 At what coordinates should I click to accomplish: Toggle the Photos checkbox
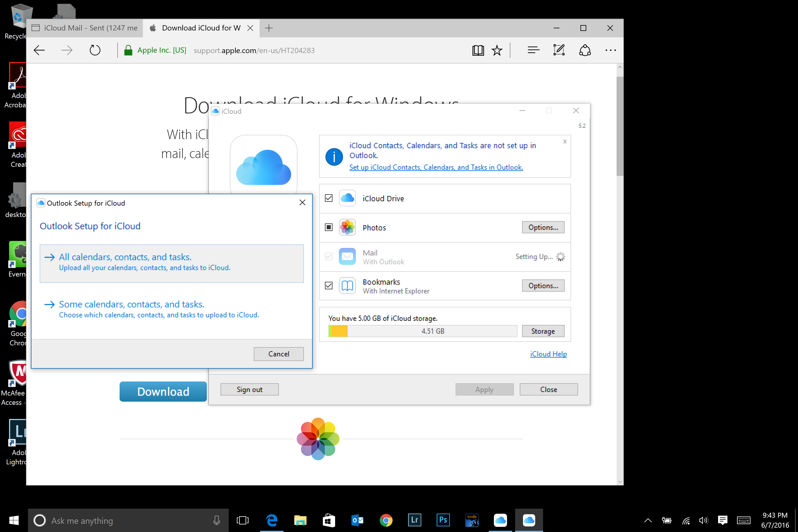(x=329, y=227)
